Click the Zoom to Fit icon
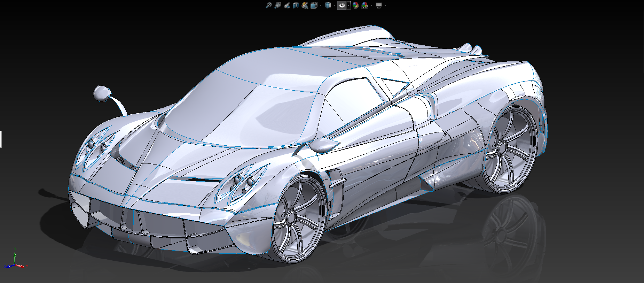Screen dimensions: 644x283 coord(269,5)
